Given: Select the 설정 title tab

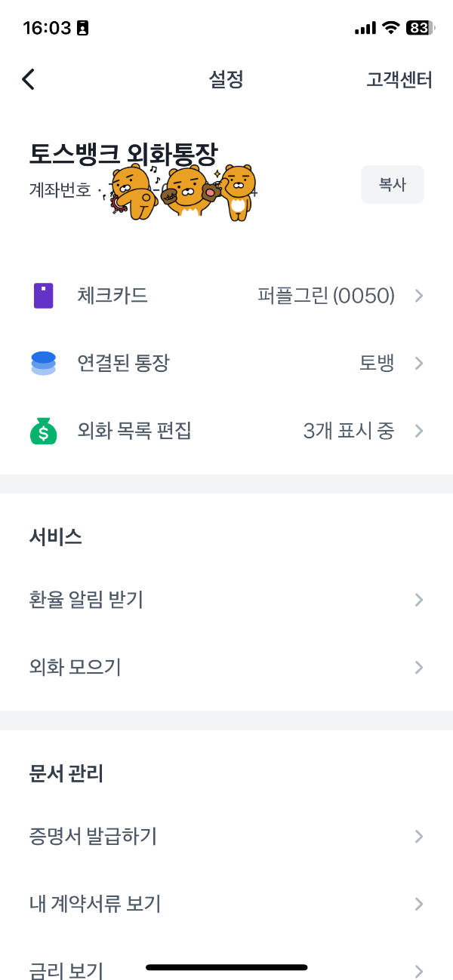Looking at the screenshot, I should coord(224,79).
